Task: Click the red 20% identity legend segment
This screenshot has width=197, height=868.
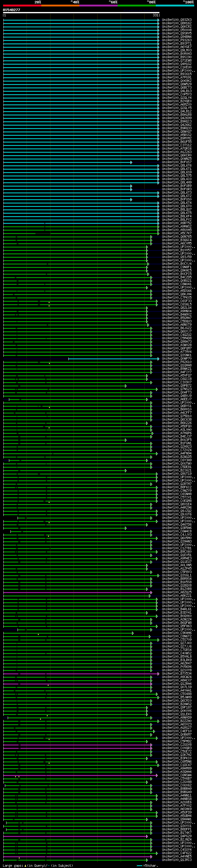Action: click(22, 6)
